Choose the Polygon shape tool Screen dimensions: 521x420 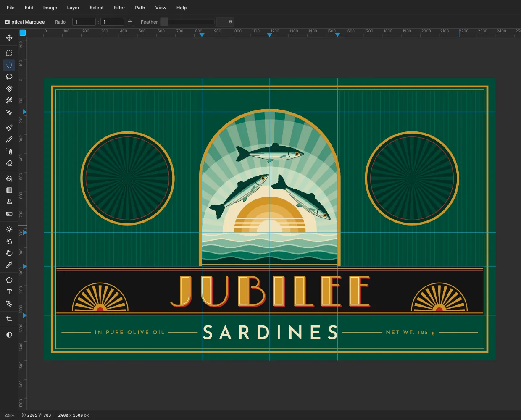click(x=9, y=280)
